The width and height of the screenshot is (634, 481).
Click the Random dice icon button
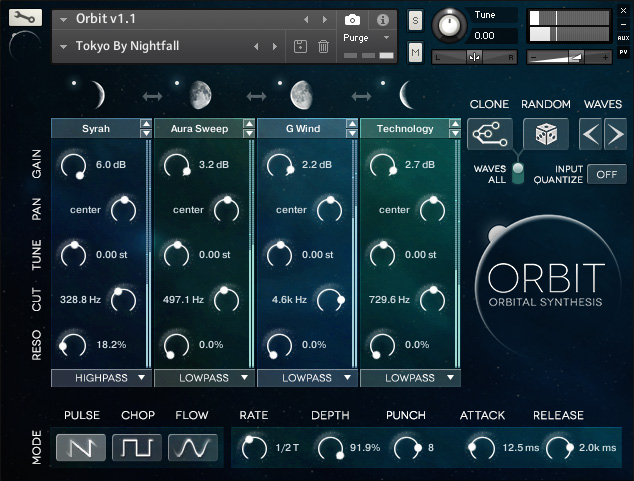click(x=546, y=134)
